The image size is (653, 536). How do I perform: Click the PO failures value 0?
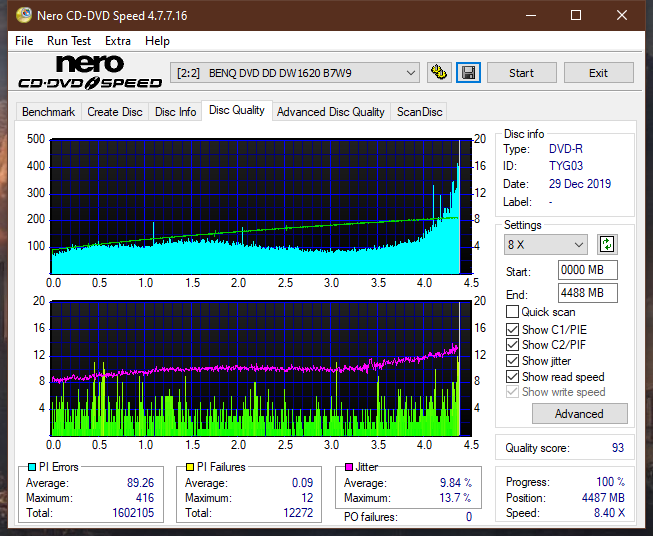point(469,517)
